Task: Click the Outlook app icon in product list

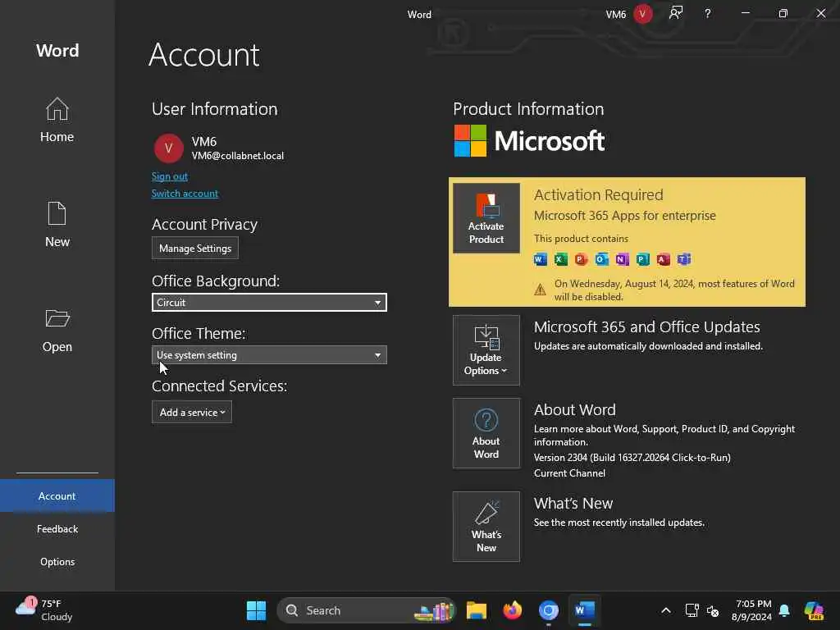Action: pos(601,259)
